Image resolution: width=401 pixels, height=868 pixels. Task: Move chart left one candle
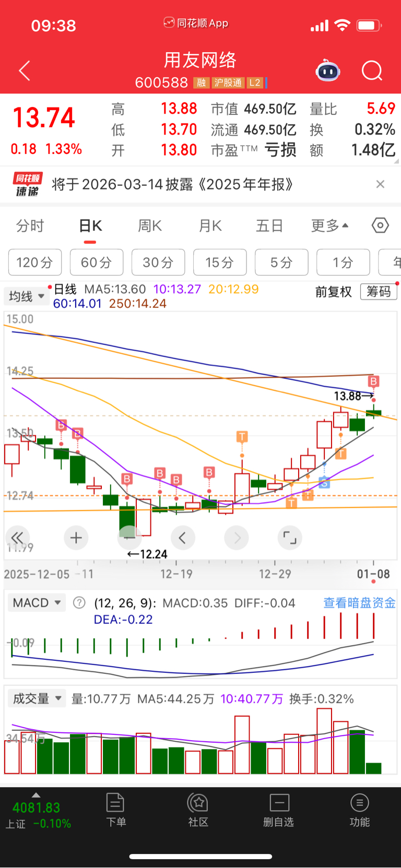click(183, 538)
